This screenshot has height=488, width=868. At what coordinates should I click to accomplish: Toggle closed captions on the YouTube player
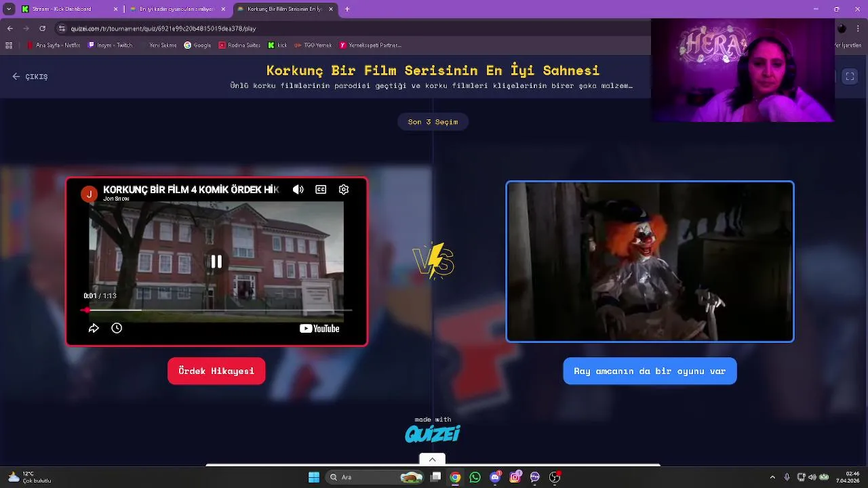point(321,190)
